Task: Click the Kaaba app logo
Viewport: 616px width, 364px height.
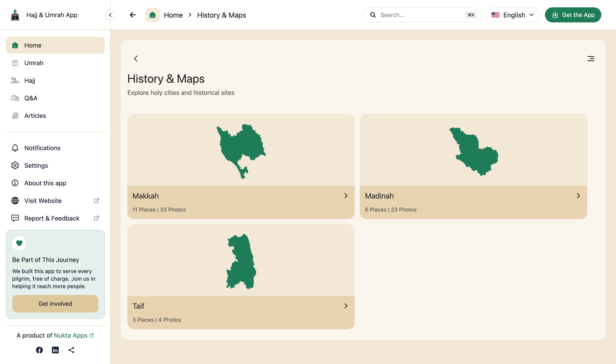Action: click(x=15, y=15)
